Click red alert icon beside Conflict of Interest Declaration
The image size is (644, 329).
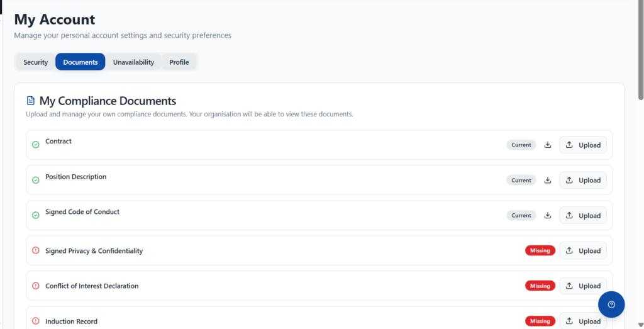36,286
